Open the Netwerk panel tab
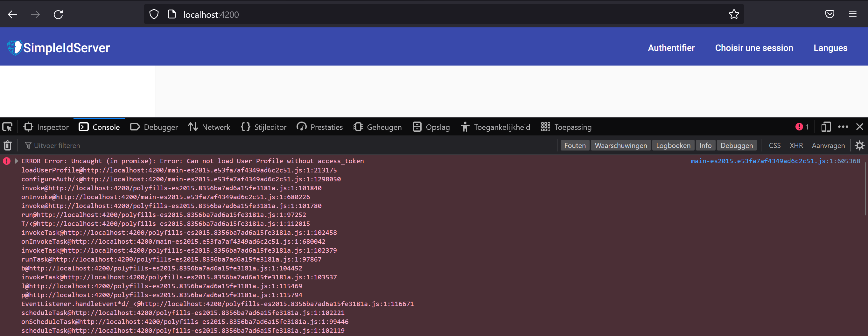The height and width of the screenshot is (336, 868). [x=209, y=127]
